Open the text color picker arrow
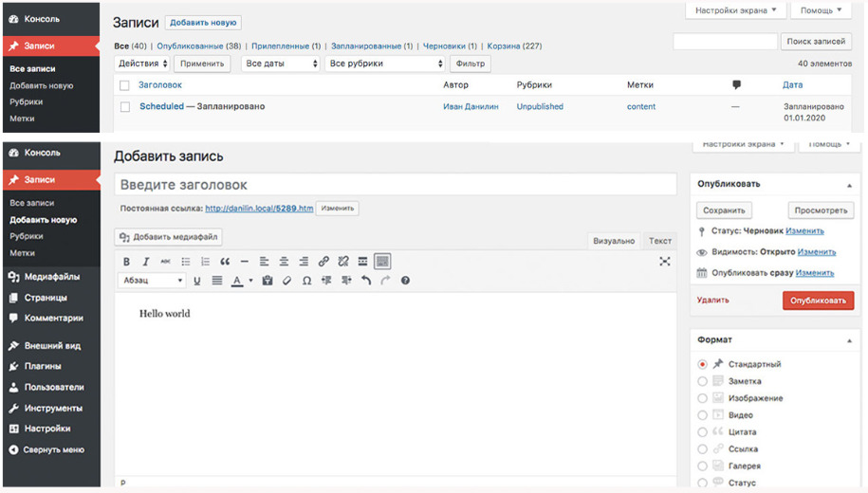 coord(250,281)
